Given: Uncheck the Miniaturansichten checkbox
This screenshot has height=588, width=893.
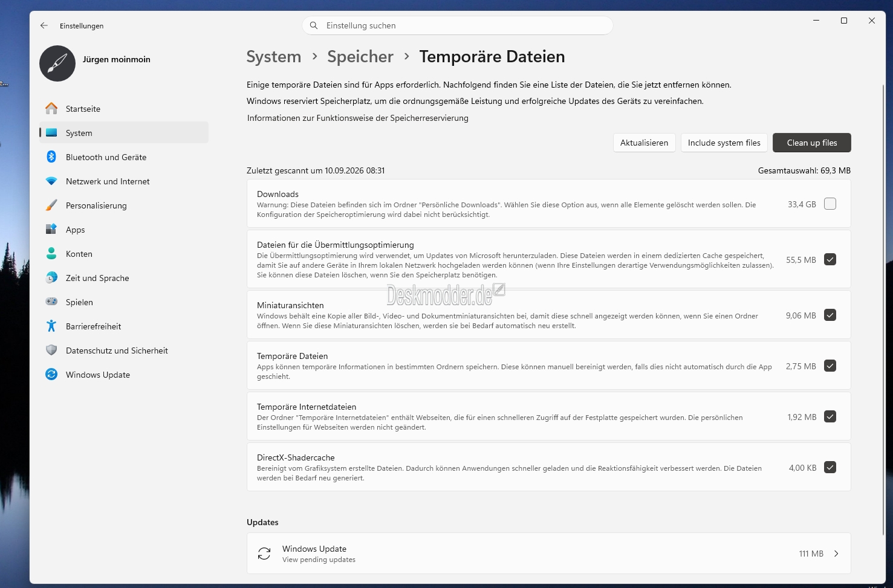Looking at the screenshot, I should 830,315.
